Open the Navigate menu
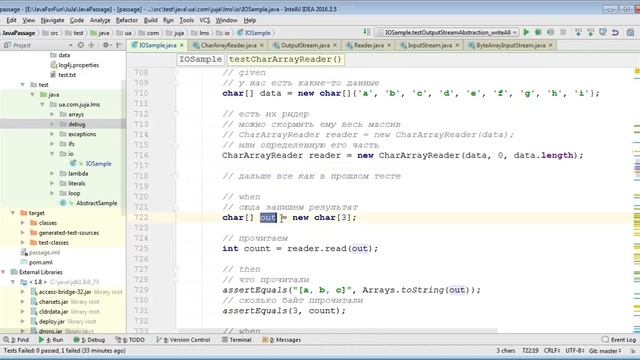Screen dimensions: 640x360 52,20
